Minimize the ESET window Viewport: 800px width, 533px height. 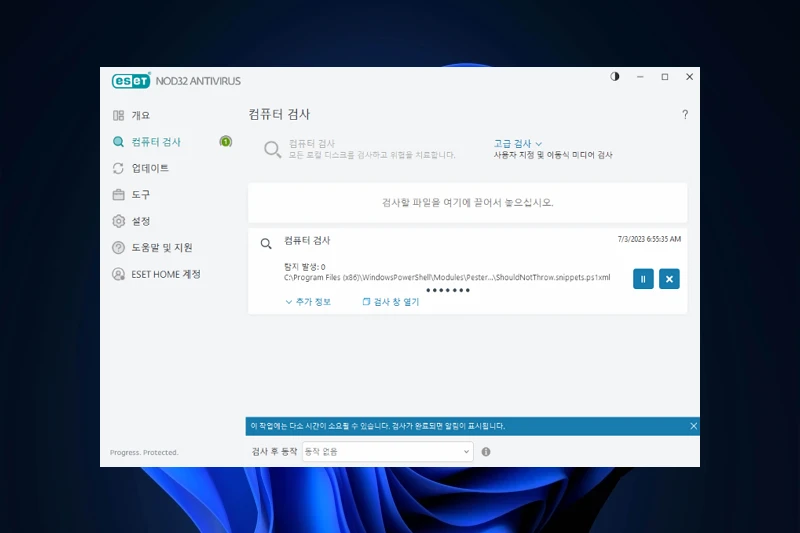tap(640, 77)
